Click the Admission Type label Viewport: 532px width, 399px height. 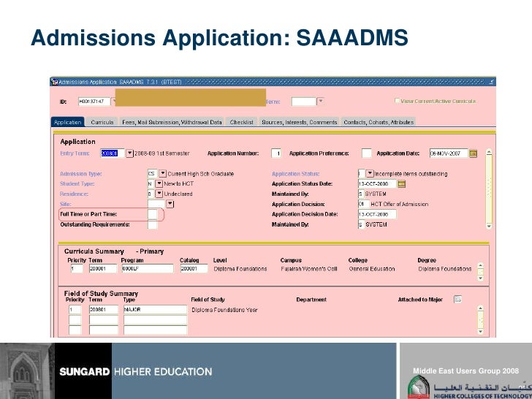(80, 174)
